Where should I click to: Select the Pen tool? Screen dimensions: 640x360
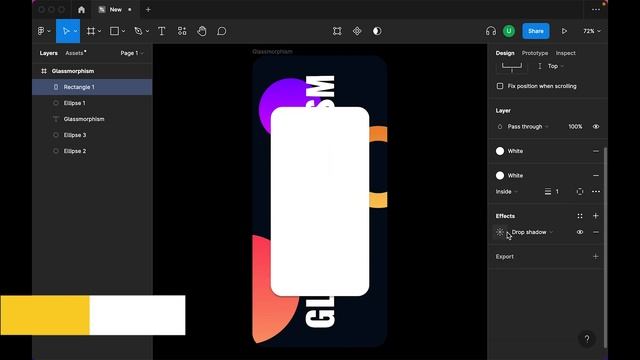(138, 31)
